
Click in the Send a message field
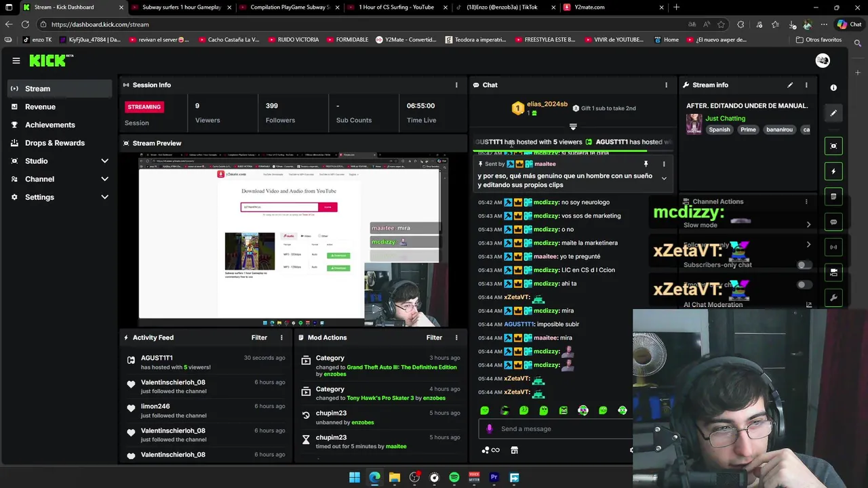coord(556,429)
